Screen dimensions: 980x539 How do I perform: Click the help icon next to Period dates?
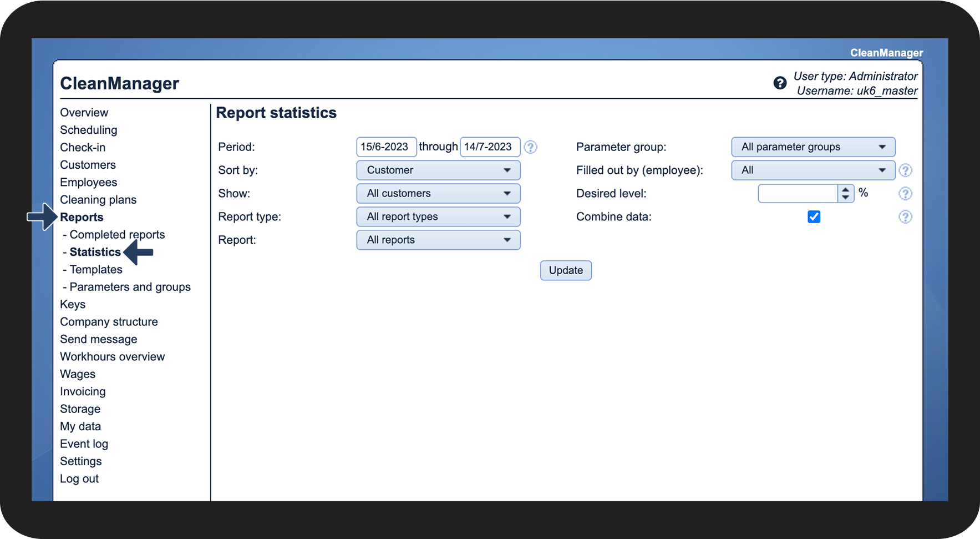[x=530, y=147]
